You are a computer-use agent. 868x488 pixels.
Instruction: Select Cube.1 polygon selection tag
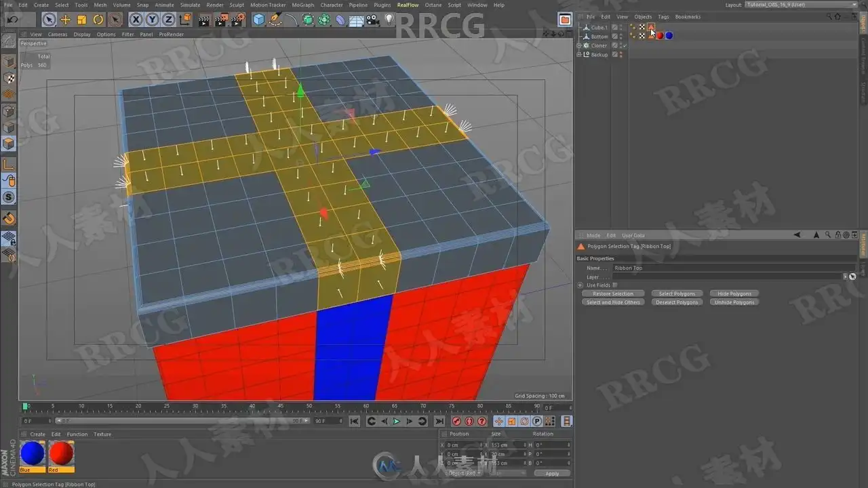[x=651, y=27]
